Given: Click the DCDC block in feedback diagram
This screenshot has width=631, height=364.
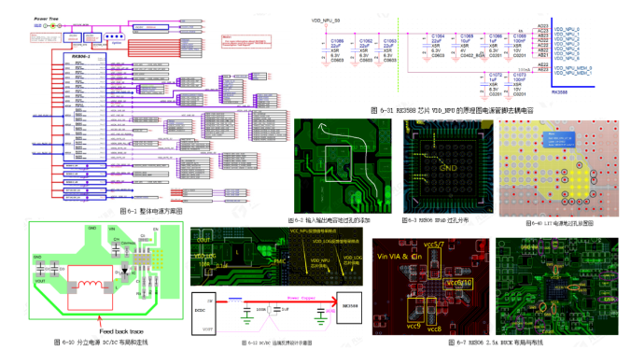Looking at the screenshot, I should [203, 314].
